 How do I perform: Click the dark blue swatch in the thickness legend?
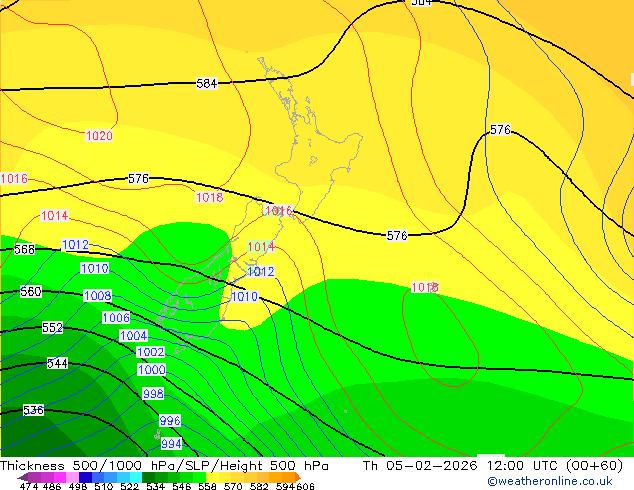tap(85, 477)
